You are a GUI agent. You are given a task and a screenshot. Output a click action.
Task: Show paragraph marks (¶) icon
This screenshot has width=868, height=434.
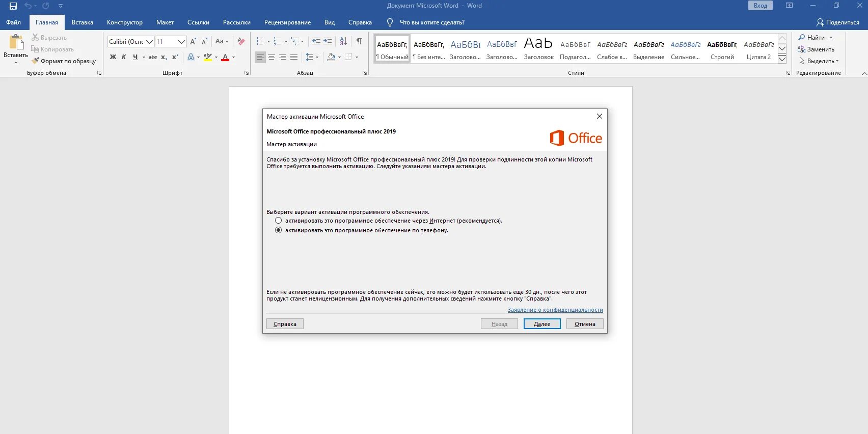pos(359,42)
